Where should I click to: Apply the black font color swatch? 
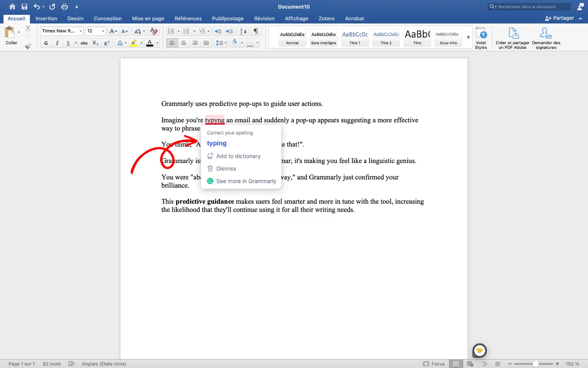click(x=150, y=43)
